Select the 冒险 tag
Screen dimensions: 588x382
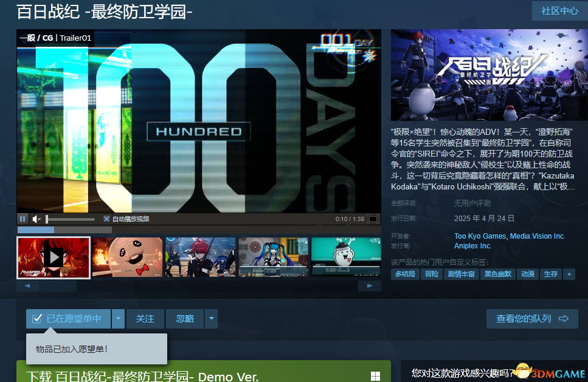click(x=432, y=274)
